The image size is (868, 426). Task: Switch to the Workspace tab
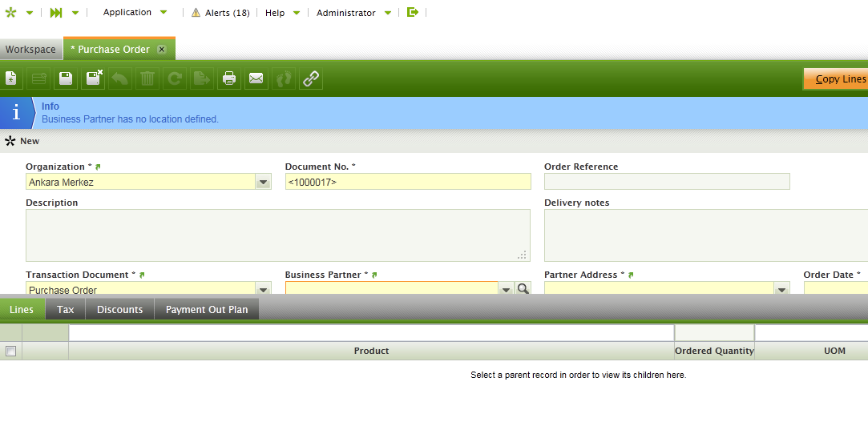pyautogui.click(x=31, y=49)
